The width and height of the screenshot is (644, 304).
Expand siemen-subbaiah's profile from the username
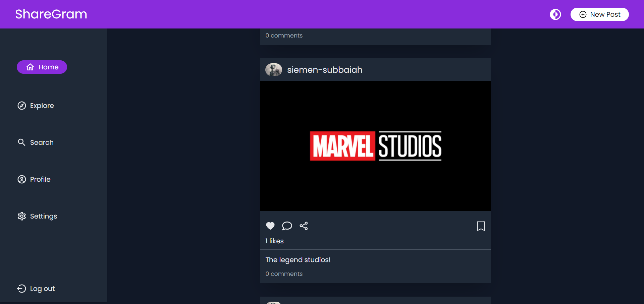325,70
